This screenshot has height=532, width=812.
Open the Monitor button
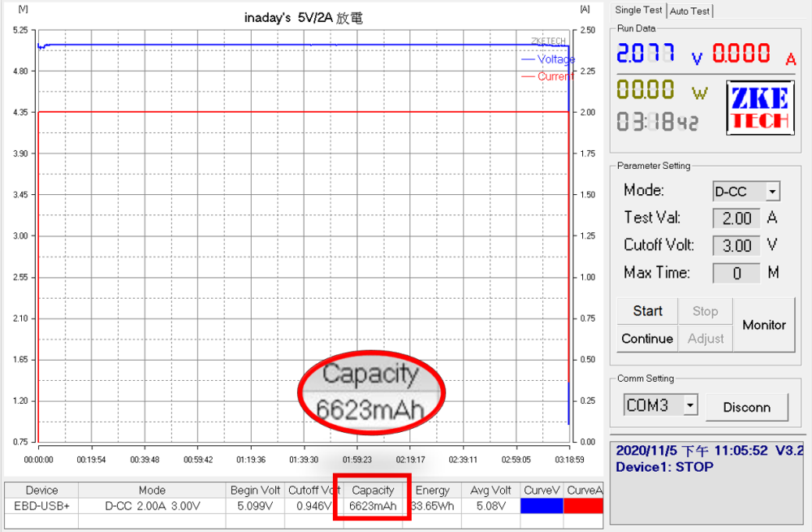point(763,325)
